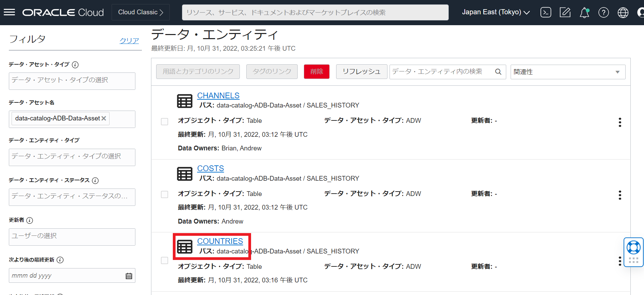Open the データ・アセット・タイプ selection dropdown
This screenshot has height=295, width=644.
[x=72, y=81]
